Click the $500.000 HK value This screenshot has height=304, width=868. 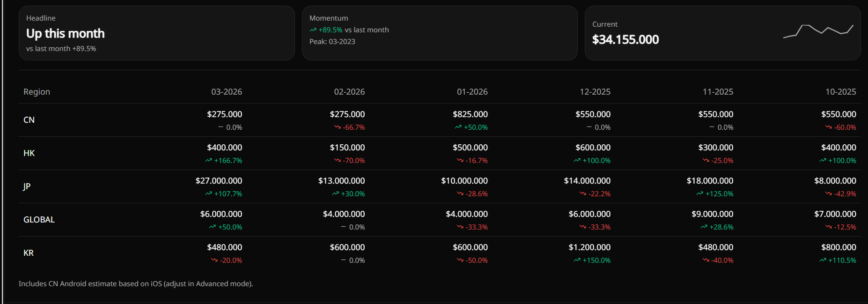pyautogui.click(x=470, y=148)
